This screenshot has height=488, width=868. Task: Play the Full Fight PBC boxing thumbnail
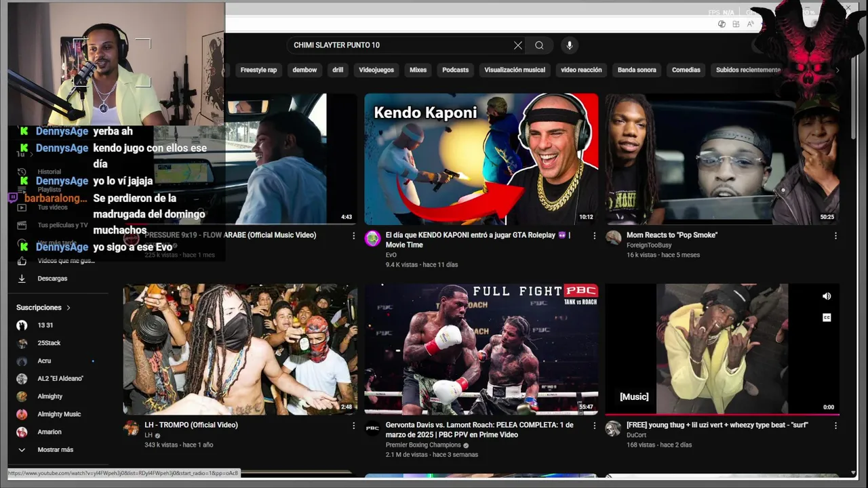(481, 349)
